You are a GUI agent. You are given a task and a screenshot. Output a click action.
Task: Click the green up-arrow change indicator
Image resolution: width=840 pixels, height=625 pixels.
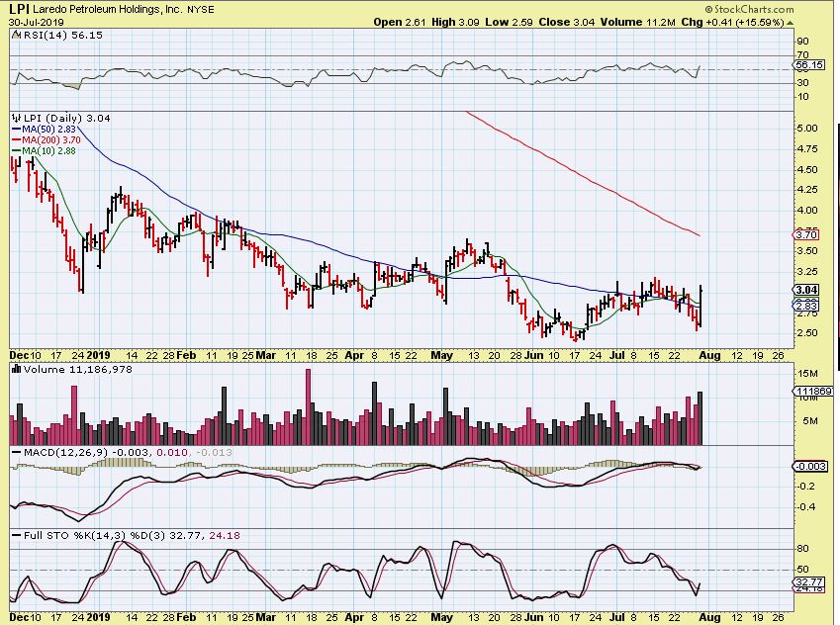click(791, 23)
